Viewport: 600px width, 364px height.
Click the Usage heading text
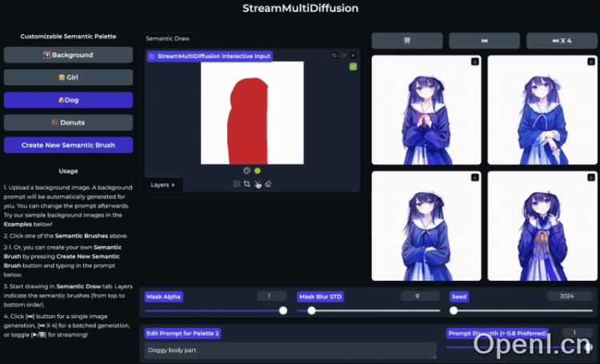coord(68,171)
